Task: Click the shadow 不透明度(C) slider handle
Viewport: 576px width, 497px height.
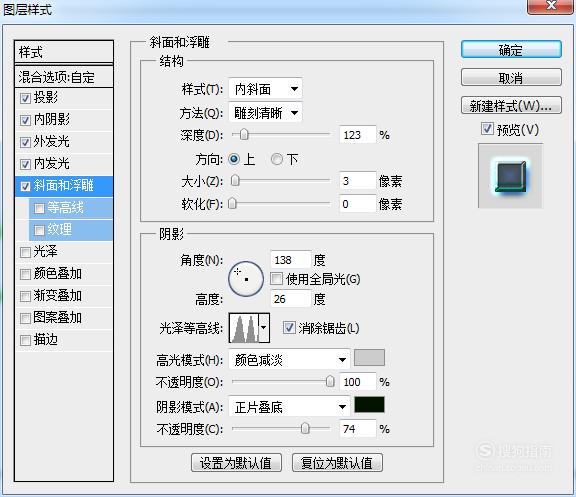Action: point(305,428)
